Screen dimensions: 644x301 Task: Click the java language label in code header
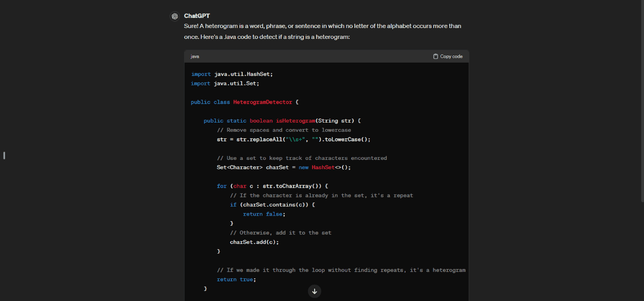click(x=195, y=57)
